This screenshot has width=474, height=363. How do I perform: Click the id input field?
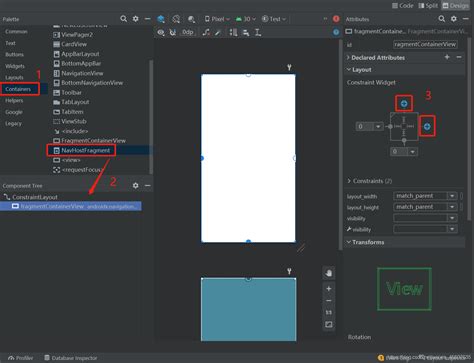pyautogui.click(x=425, y=44)
